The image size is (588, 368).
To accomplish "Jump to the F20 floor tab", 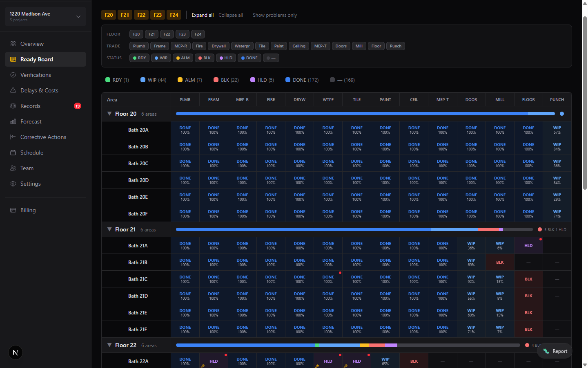I will (x=109, y=15).
